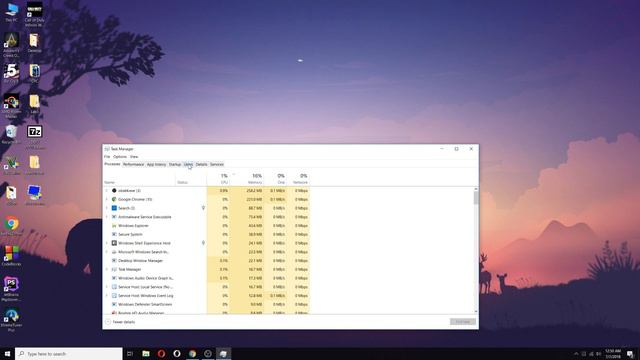
Task: Switch to the App history tab
Action: click(156, 164)
